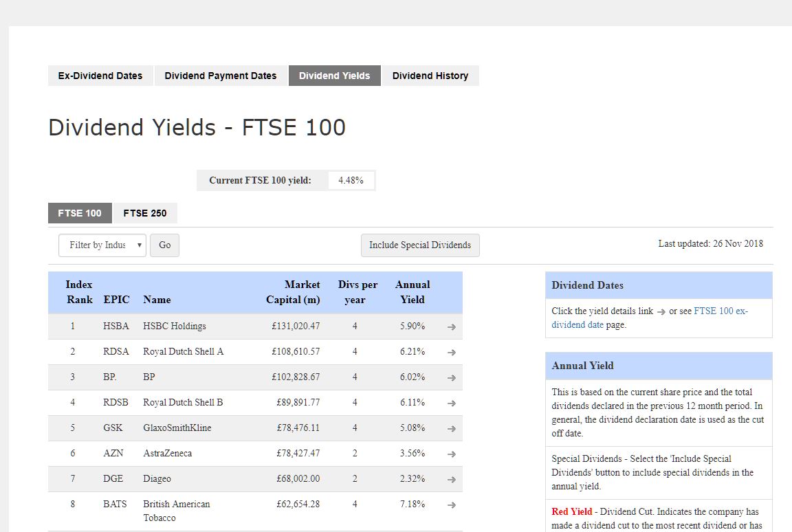Click the 2.32% annual yield value
Viewport: 792px width, 532px height.
[412, 478]
